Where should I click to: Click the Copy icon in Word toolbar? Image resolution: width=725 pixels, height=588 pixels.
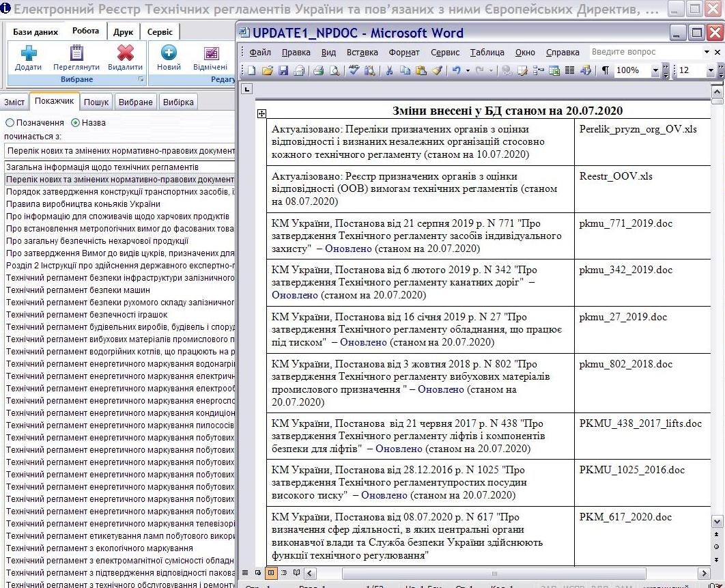(x=405, y=70)
